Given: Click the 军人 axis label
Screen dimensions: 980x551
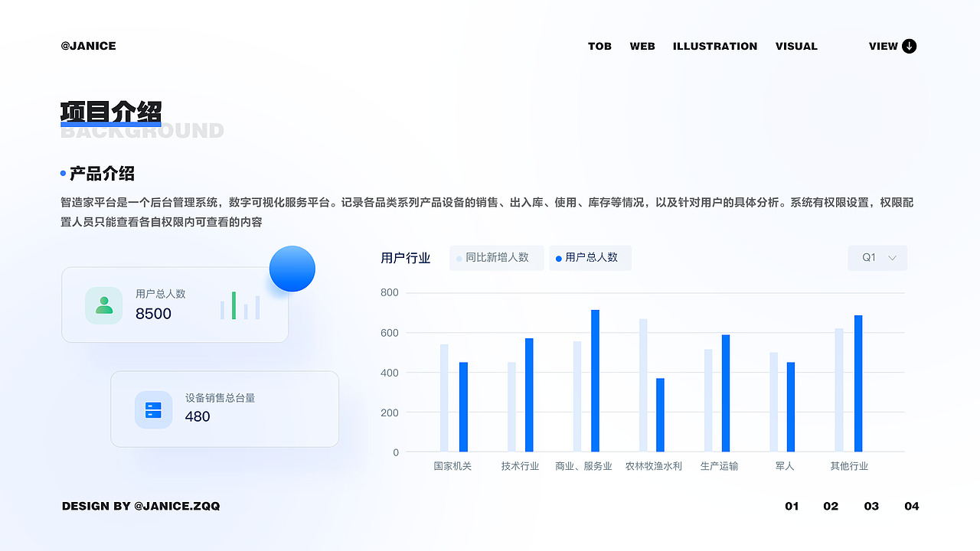Looking at the screenshot, I should 785,466.
